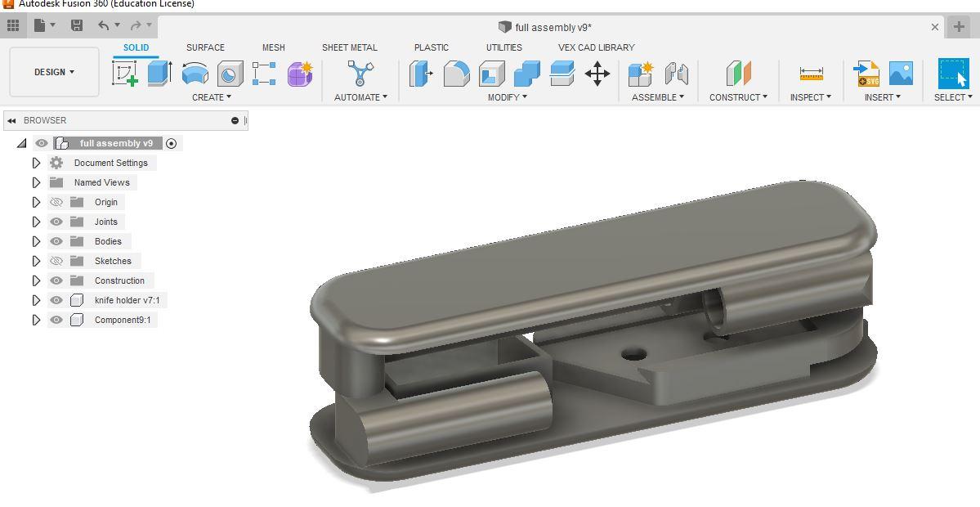Image resolution: width=980 pixels, height=507 pixels.
Task: Select the Measure tool
Action: (x=812, y=73)
